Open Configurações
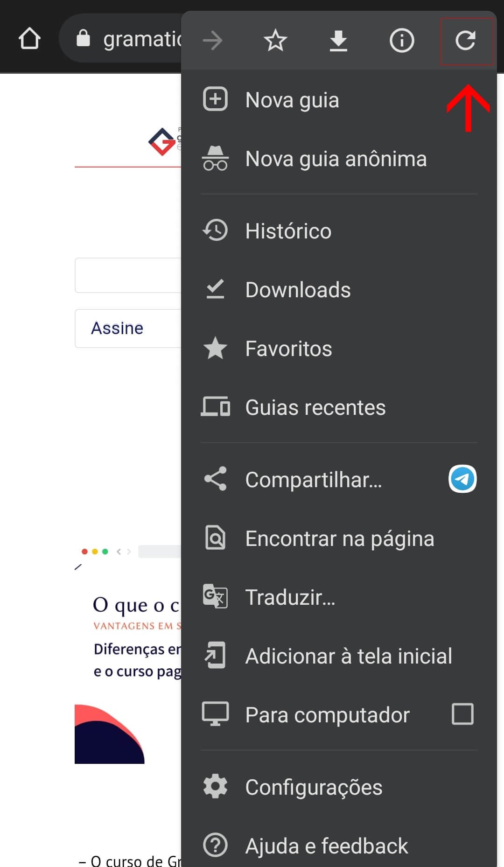 [314, 787]
